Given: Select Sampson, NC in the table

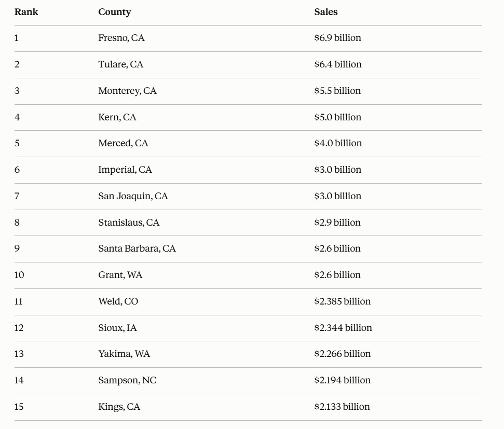Looking at the screenshot, I should (127, 380).
